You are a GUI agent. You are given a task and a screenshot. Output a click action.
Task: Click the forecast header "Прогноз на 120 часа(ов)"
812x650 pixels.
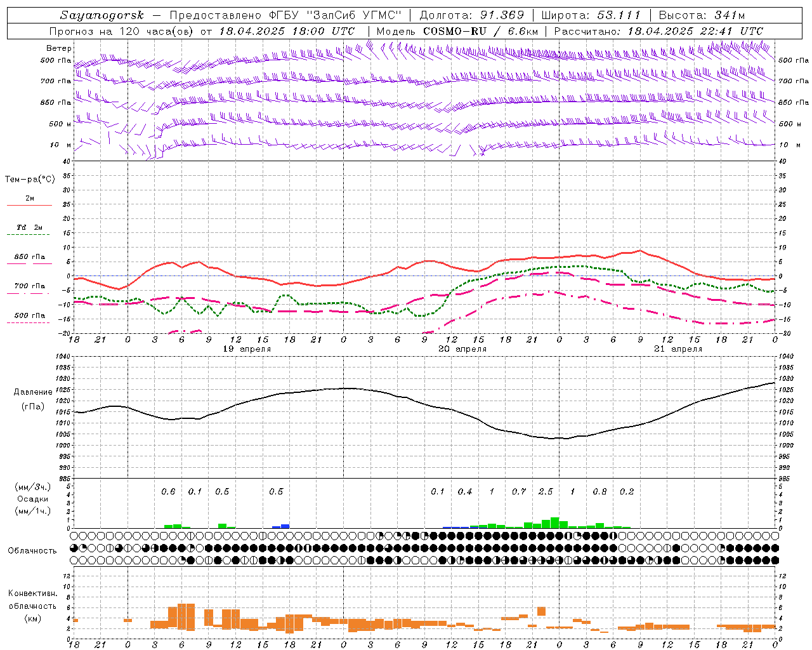[x=122, y=31]
